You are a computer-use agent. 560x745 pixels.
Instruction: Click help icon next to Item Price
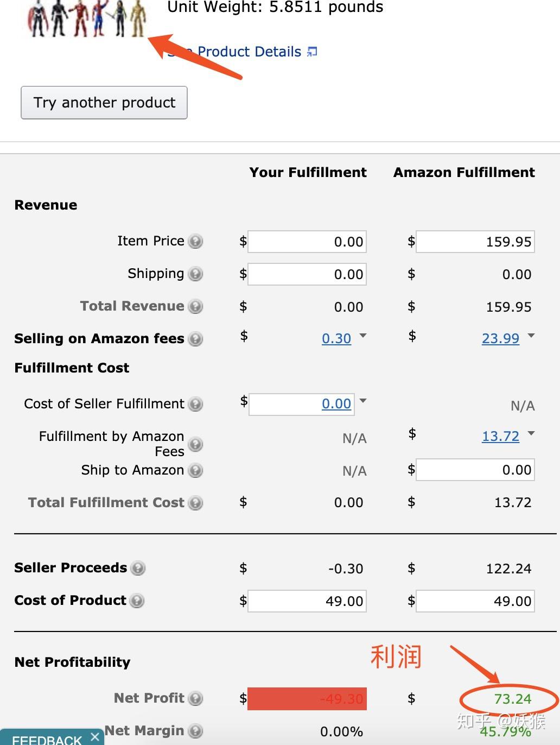(195, 241)
